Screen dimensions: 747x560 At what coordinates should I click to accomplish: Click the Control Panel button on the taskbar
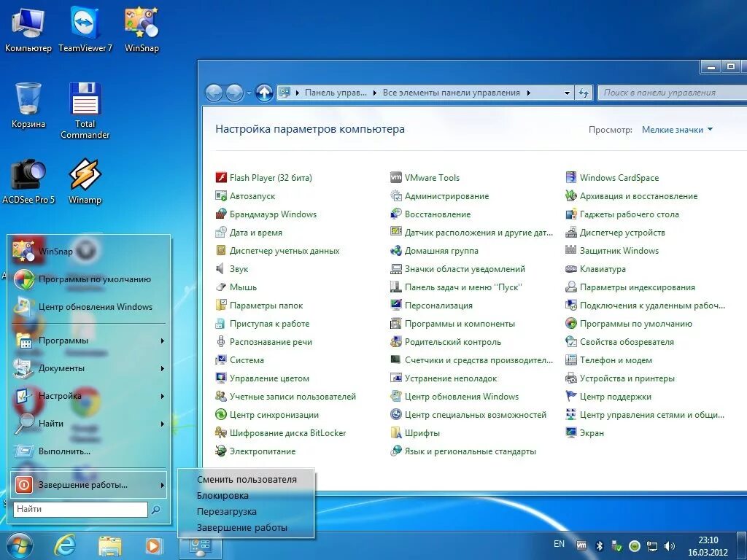point(200,546)
